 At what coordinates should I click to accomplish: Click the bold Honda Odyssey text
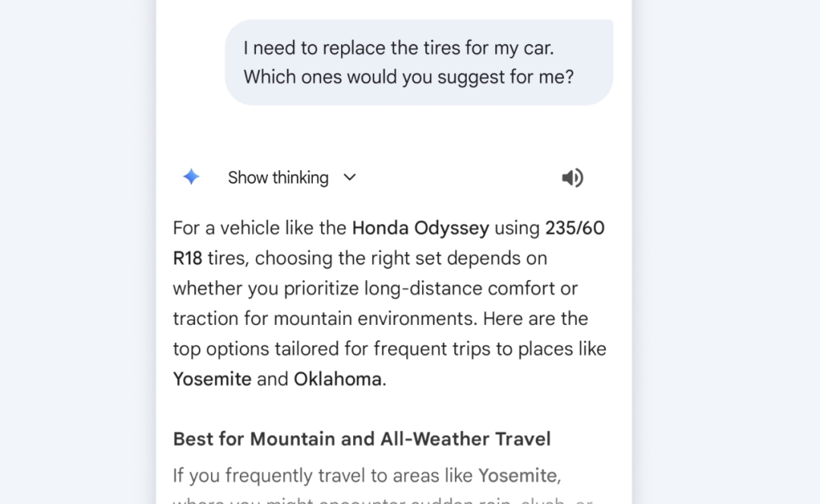(421, 228)
